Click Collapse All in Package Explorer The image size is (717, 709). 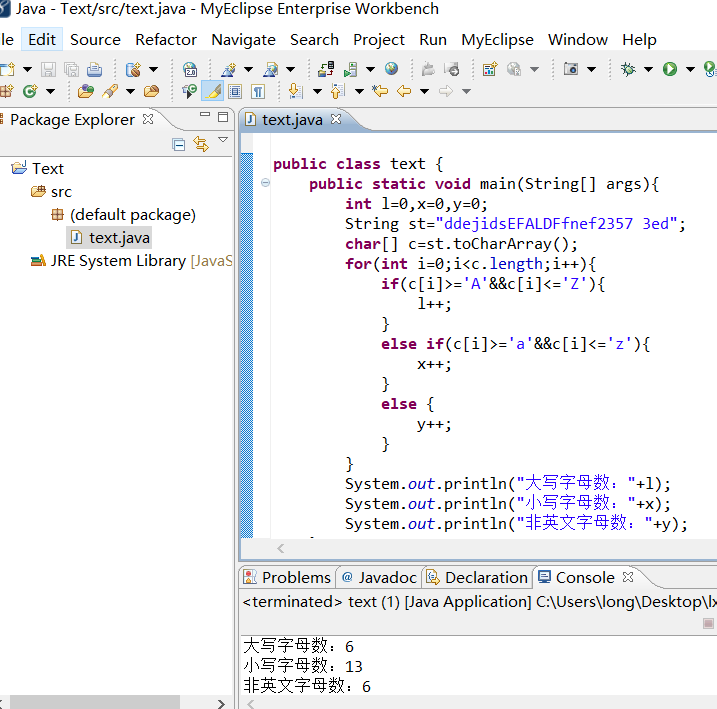click(x=179, y=144)
